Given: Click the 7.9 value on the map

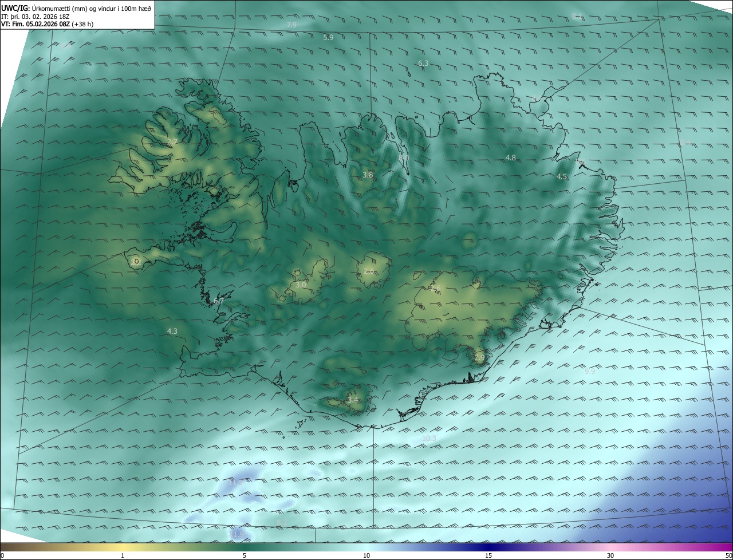Looking at the screenshot, I should [x=291, y=25].
